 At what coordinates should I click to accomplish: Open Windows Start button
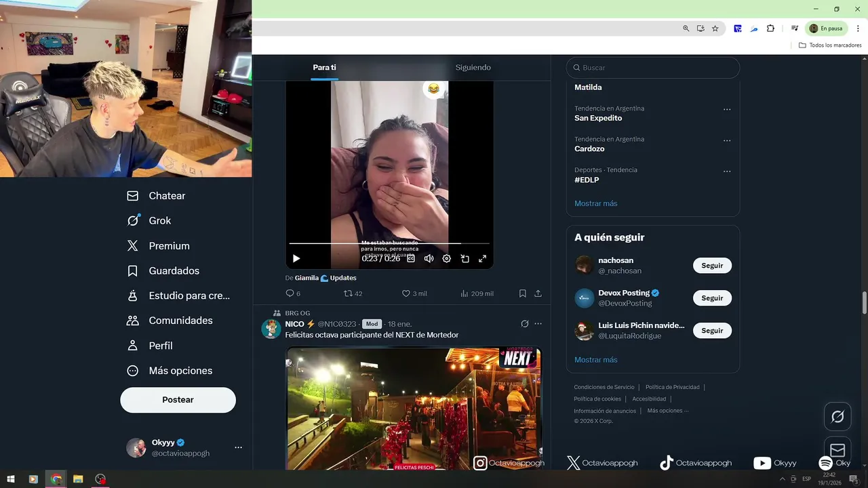(x=11, y=479)
